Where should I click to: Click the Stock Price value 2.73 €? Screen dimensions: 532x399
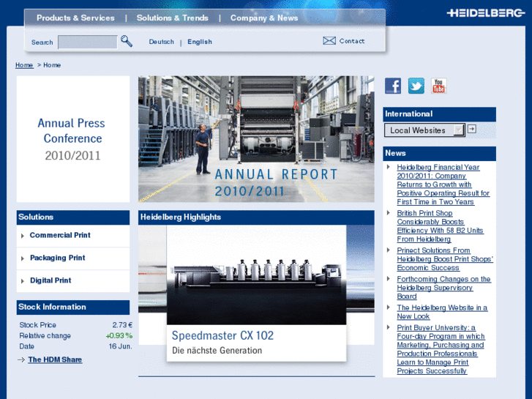[x=122, y=325]
